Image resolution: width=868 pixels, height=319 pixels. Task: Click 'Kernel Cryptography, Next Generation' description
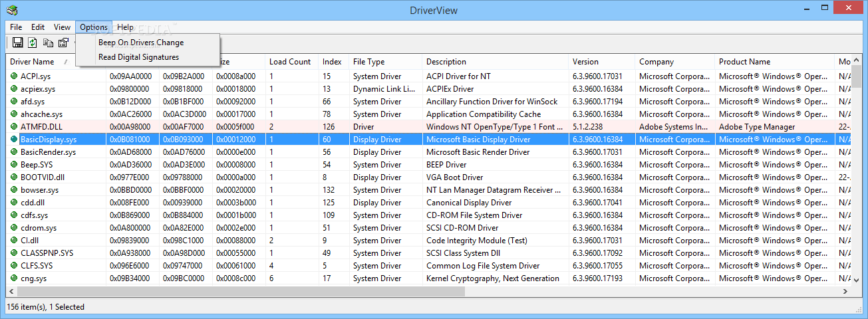coord(492,278)
